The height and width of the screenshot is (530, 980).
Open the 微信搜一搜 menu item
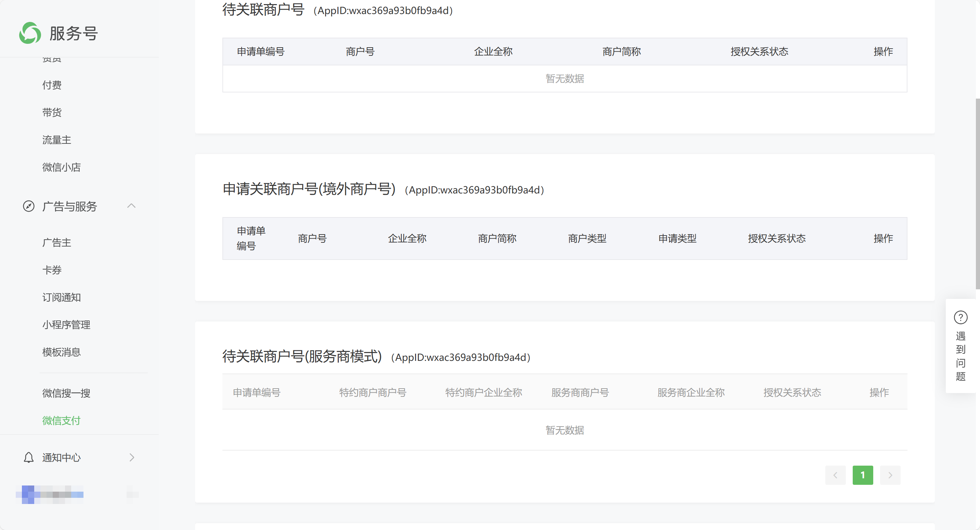(x=66, y=393)
